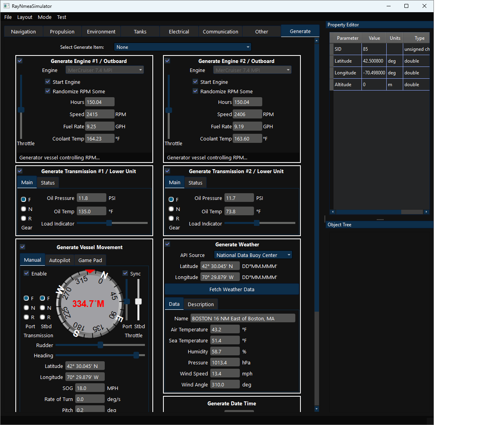504x425 pixels.
Task: Open the Description tab under Generate Weather
Action: pyautogui.click(x=201, y=304)
